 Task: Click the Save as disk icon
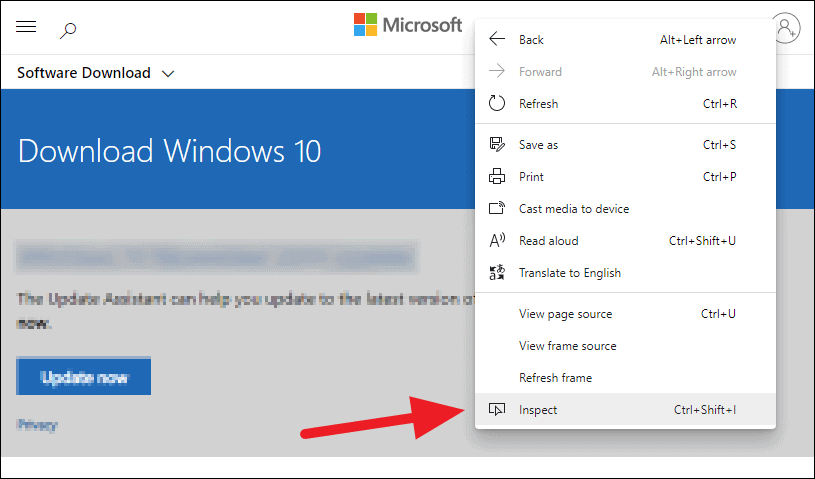pos(497,144)
